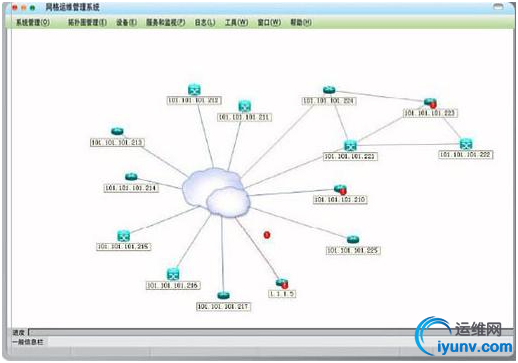Select the central network cloud node
The height and width of the screenshot is (363, 518).
[x=217, y=192]
